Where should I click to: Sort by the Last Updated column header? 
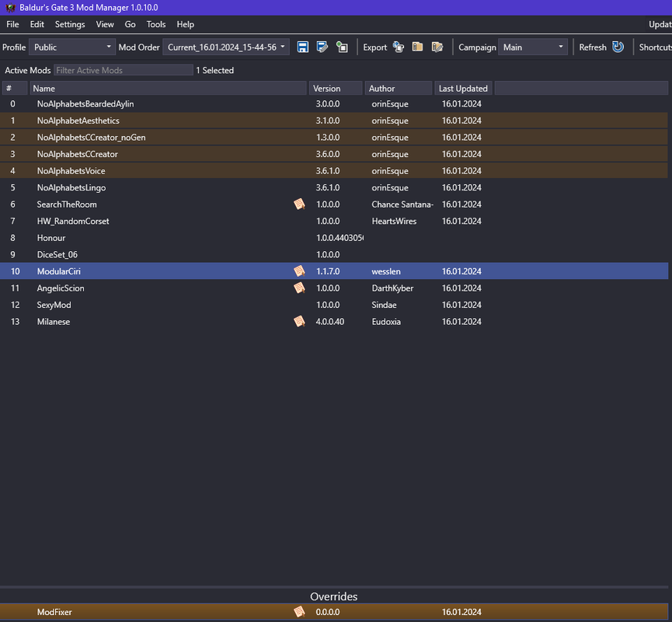(x=463, y=89)
